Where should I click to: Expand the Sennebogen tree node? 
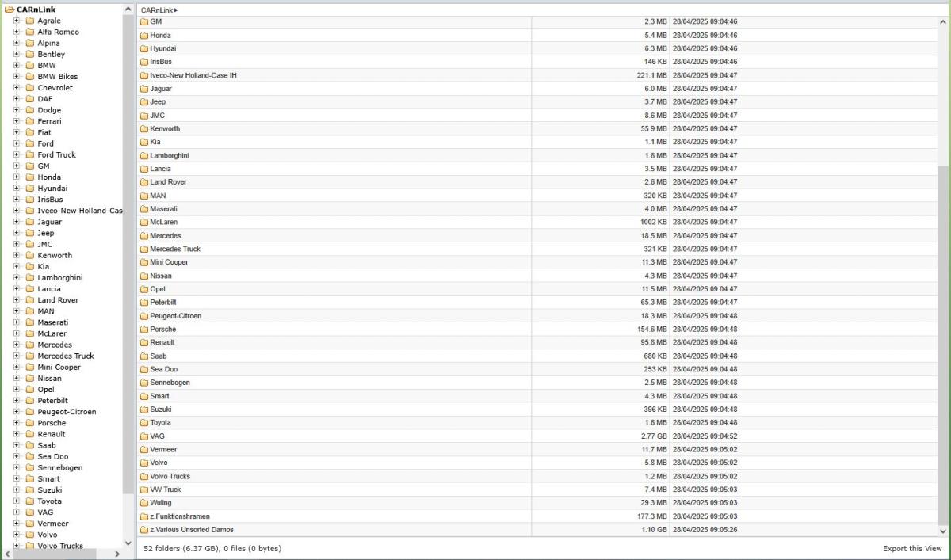(17, 467)
